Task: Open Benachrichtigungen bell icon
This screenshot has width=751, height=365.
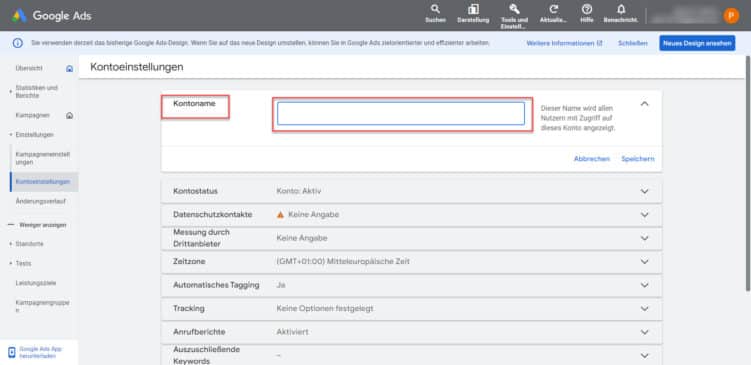Action: click(x=621, y=9)
